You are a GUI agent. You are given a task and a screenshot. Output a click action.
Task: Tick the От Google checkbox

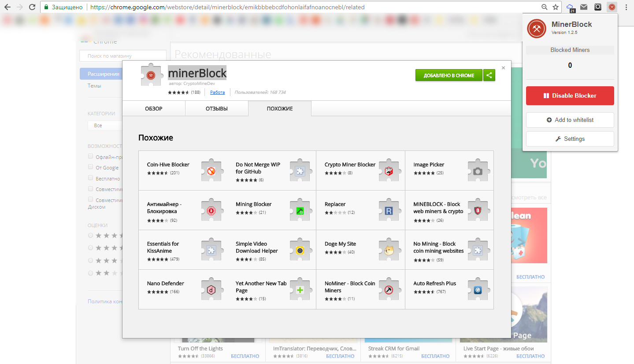point(91,167)
